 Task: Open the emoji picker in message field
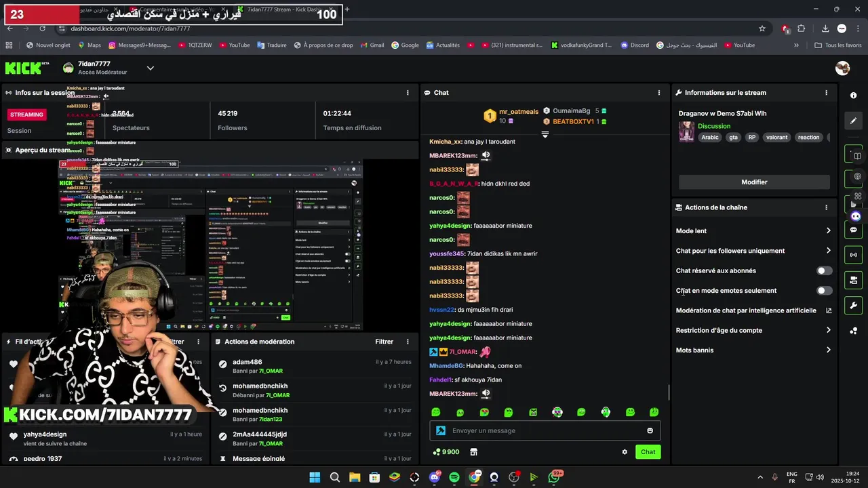(x=650, y=430)
